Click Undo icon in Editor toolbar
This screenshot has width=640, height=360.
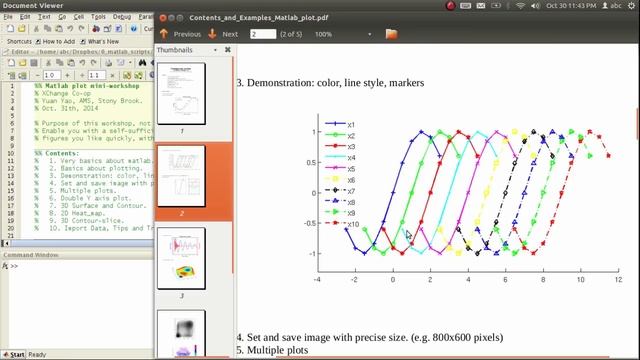pos(82,63)
